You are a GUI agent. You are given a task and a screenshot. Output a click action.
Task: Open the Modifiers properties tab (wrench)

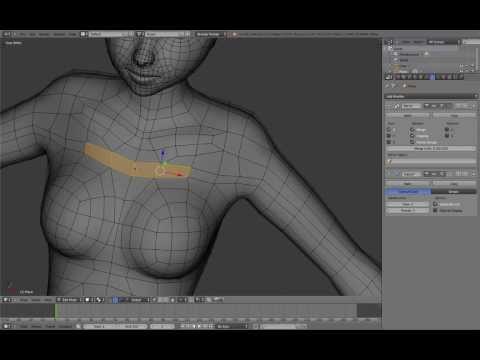point(432,76)
